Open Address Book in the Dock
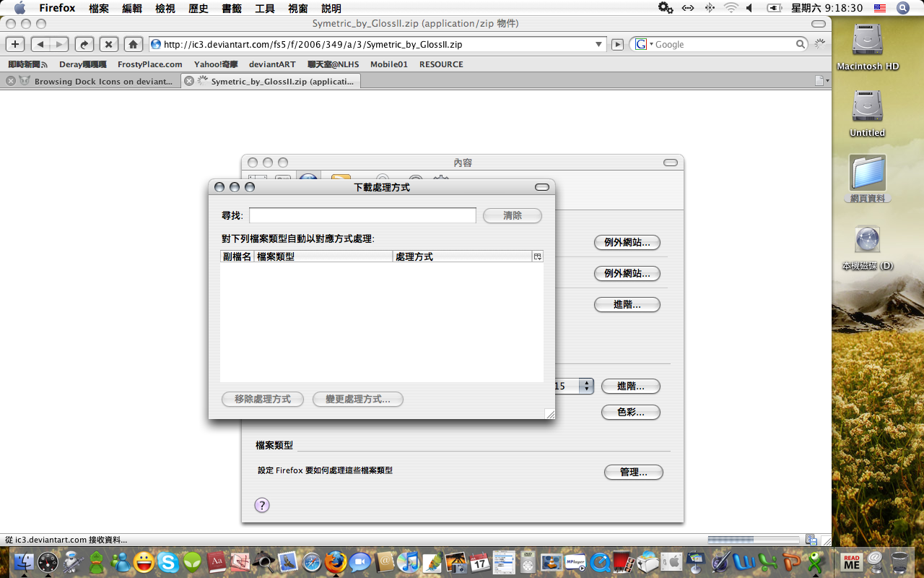 pyautogui.click(x=384, y=562)
